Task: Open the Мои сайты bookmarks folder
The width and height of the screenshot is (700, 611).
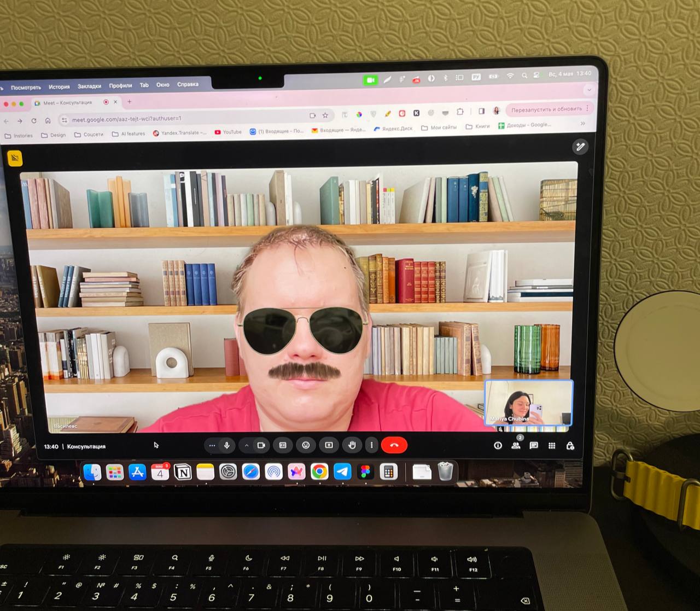Action: pos(439,127)
